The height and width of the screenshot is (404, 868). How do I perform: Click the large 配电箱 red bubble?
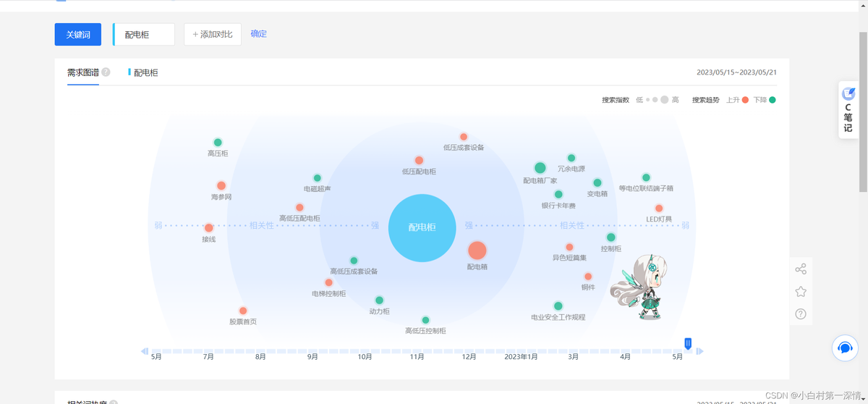pyautogui.click(x=477, y=251)
